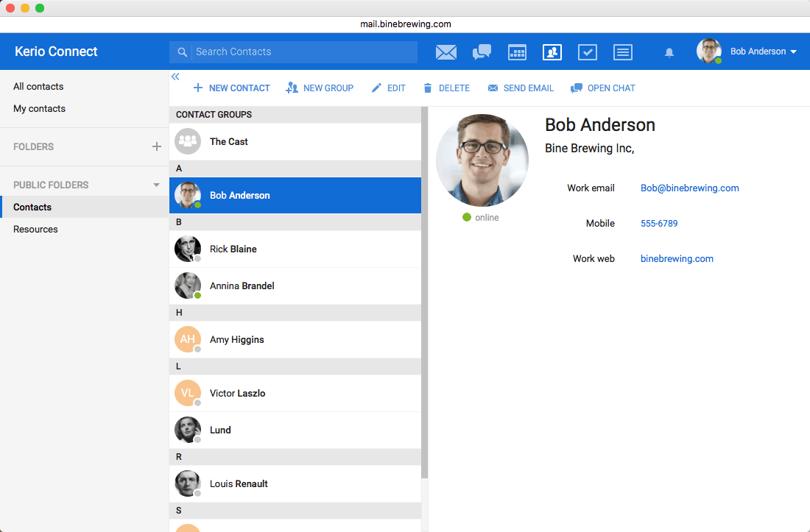Click the notification bell icon
The width and height of the screenshot is (810, 532).
(669, 52)
